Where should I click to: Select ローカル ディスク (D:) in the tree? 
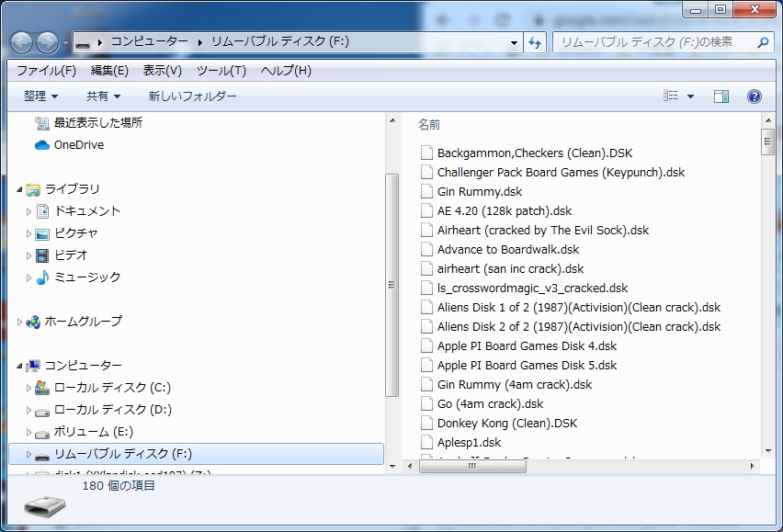click(x=112, y=410)
